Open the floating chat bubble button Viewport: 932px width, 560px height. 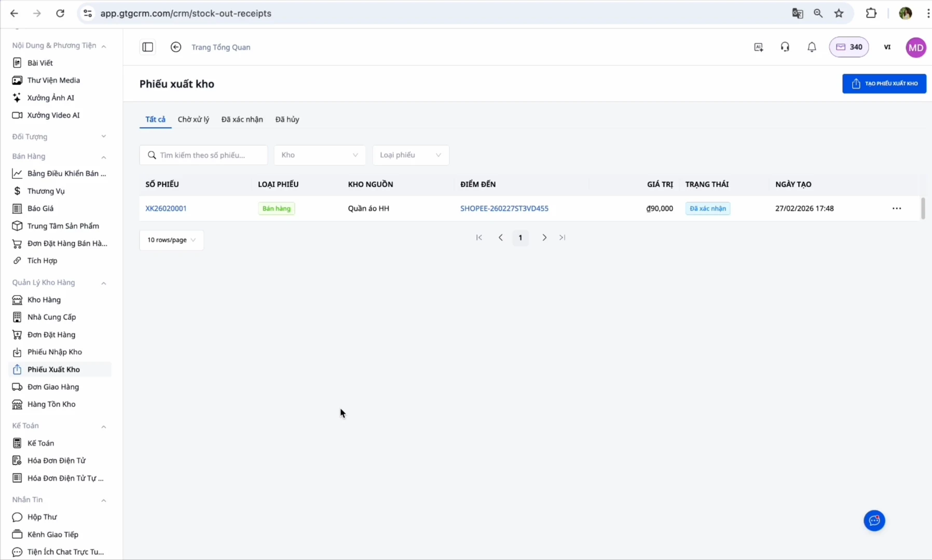(874, 521)
